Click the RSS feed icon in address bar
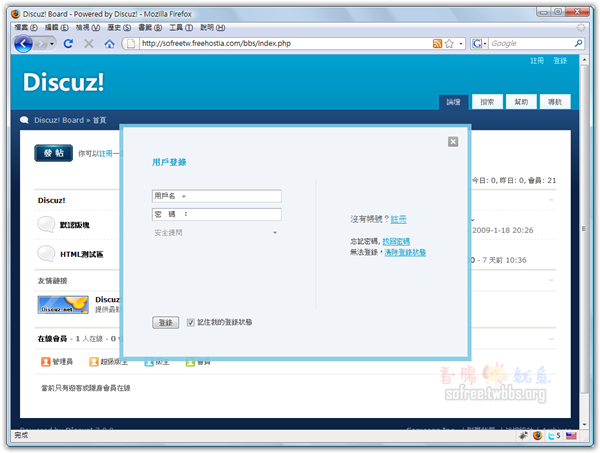 tap(438, 44)
